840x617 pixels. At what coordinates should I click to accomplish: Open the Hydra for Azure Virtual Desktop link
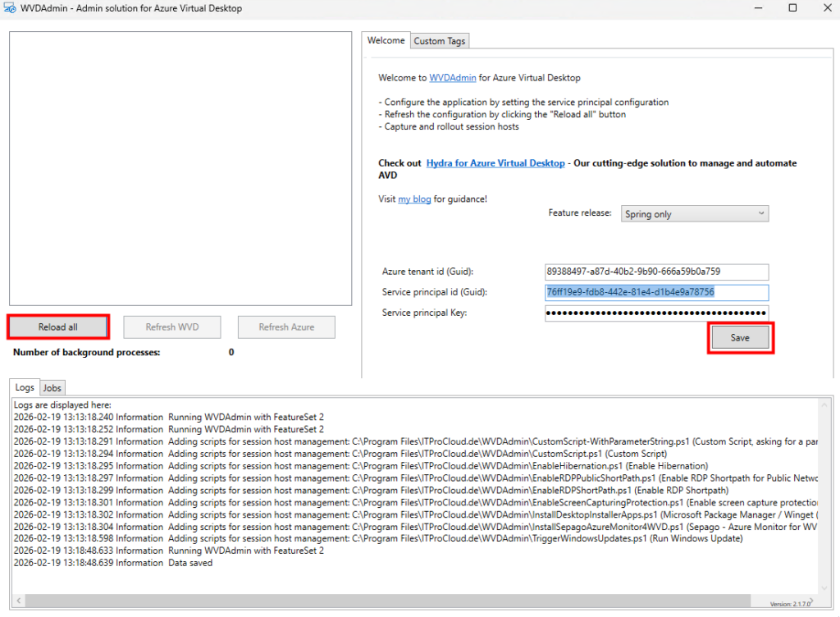495,163
